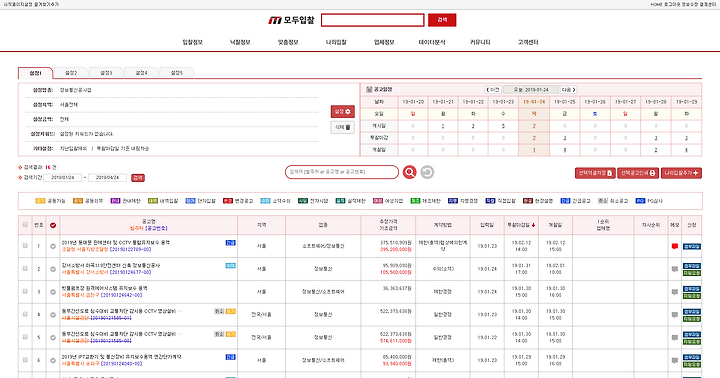Click the gray circular reset icon

click(x=427, y=172)
